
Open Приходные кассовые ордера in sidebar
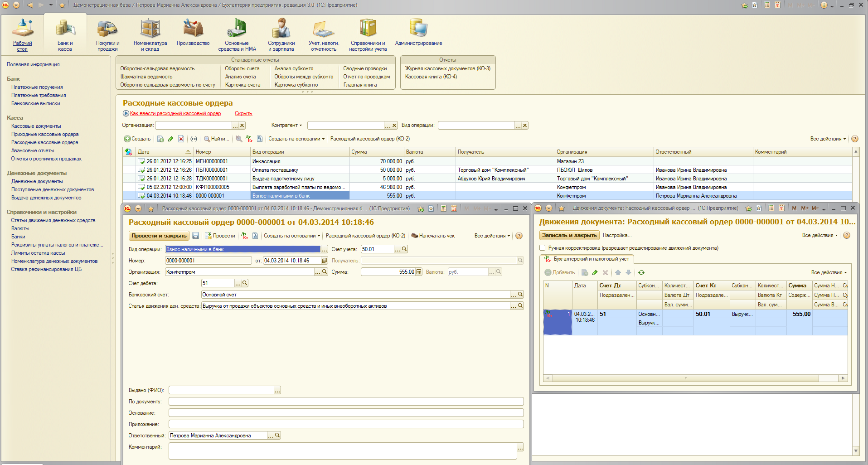(45, 134)
